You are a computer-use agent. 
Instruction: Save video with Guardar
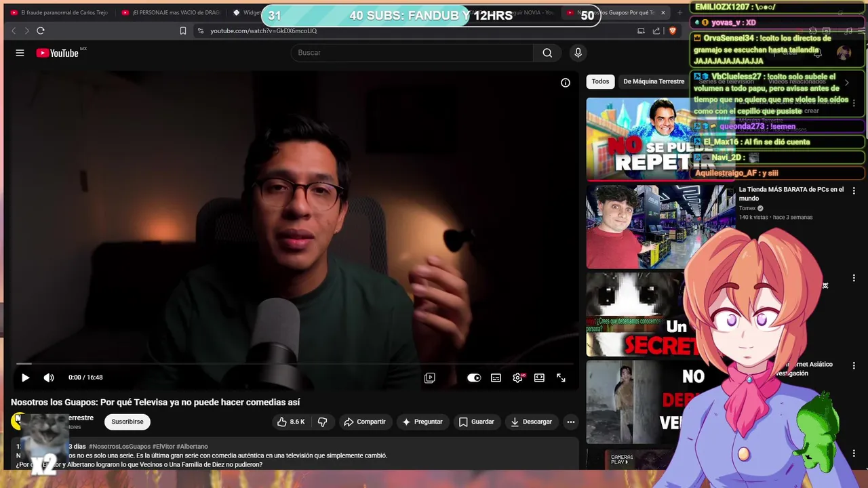coord(477,422)
